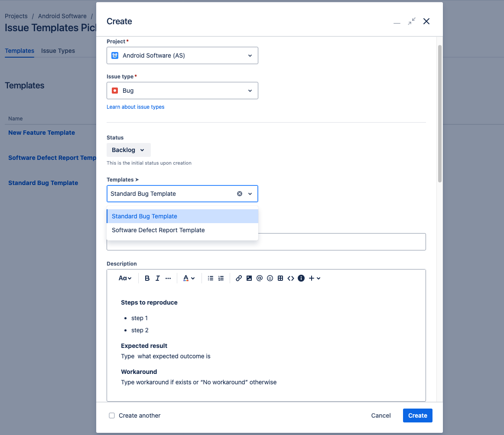The image size is (504, 435).
Task: Check the Create another checkbox
Action: pos(112,416)
